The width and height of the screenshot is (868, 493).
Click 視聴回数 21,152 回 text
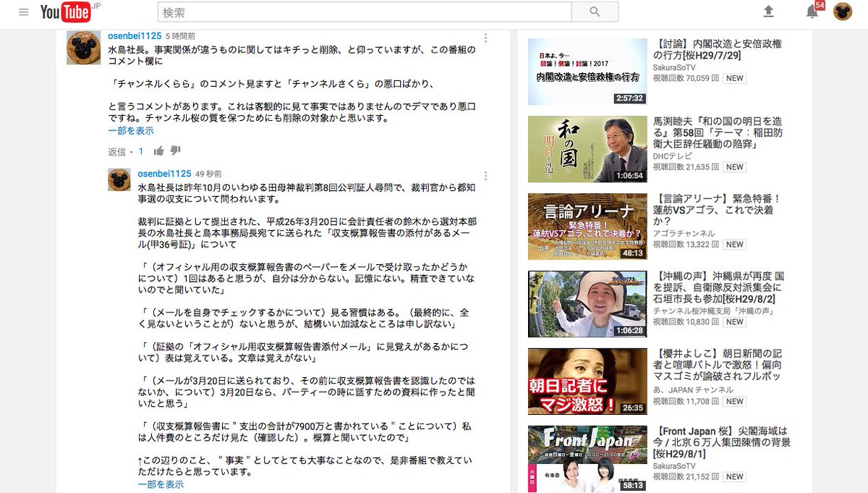pyautogui.click(x=686, y=476)
